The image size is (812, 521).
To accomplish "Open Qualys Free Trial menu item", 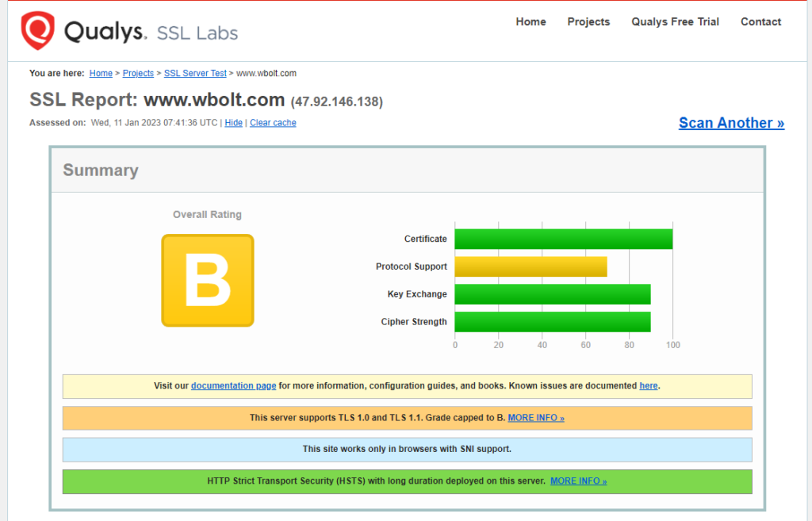I will coord(675,21).
